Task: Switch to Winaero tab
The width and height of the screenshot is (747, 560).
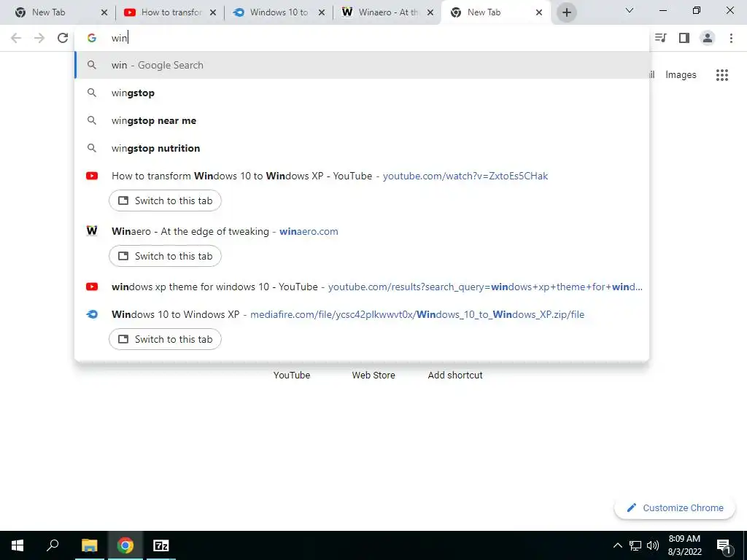Action: 382,12
